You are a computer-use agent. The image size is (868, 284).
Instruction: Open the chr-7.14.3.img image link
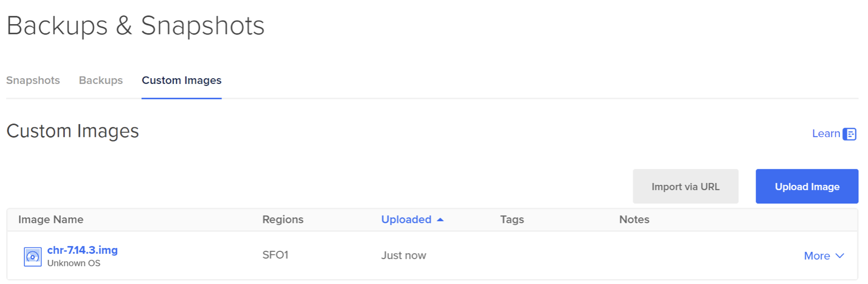coord(82,250)
